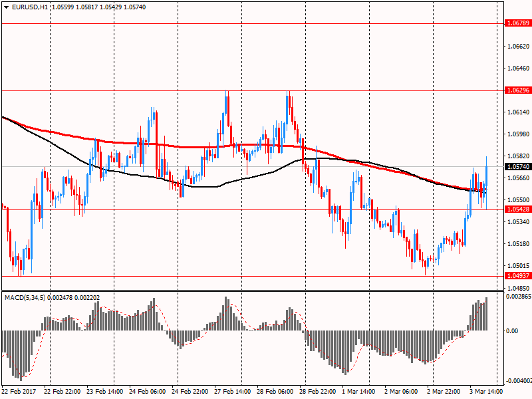This screenshot has width=532, height=399.
Task: Click the 28 Feb 06:00 time axis label
Action: [275, 392]
